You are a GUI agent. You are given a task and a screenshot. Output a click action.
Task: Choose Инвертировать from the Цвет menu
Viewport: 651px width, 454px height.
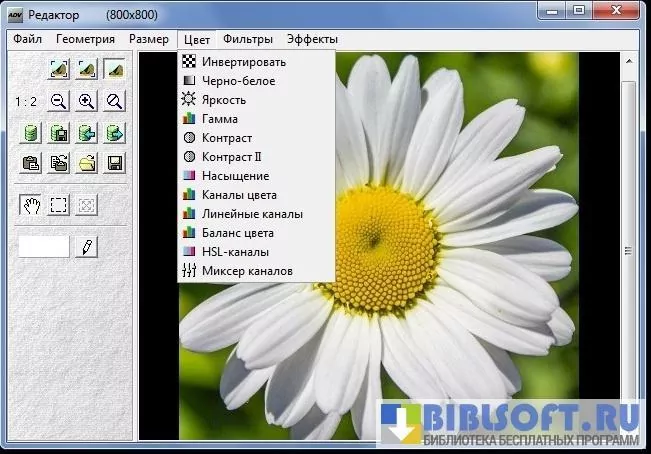pyautogui.click(x=242, y=62)
